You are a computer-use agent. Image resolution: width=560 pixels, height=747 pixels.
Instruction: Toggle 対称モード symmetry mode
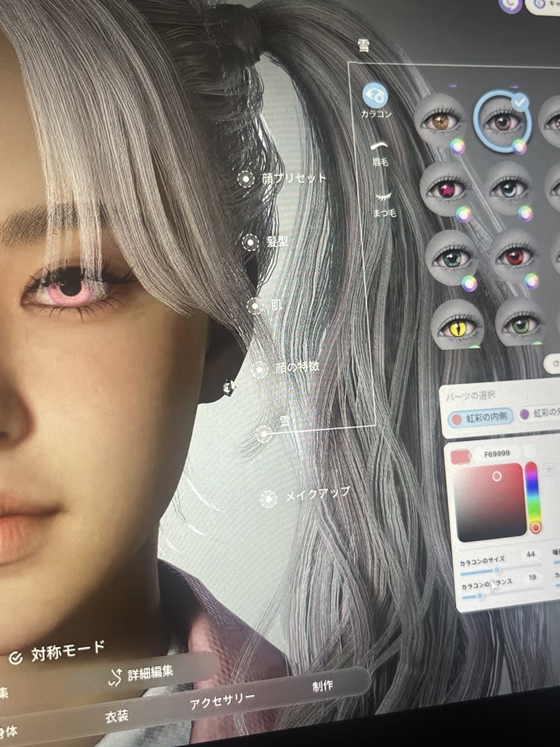point(57,652)
